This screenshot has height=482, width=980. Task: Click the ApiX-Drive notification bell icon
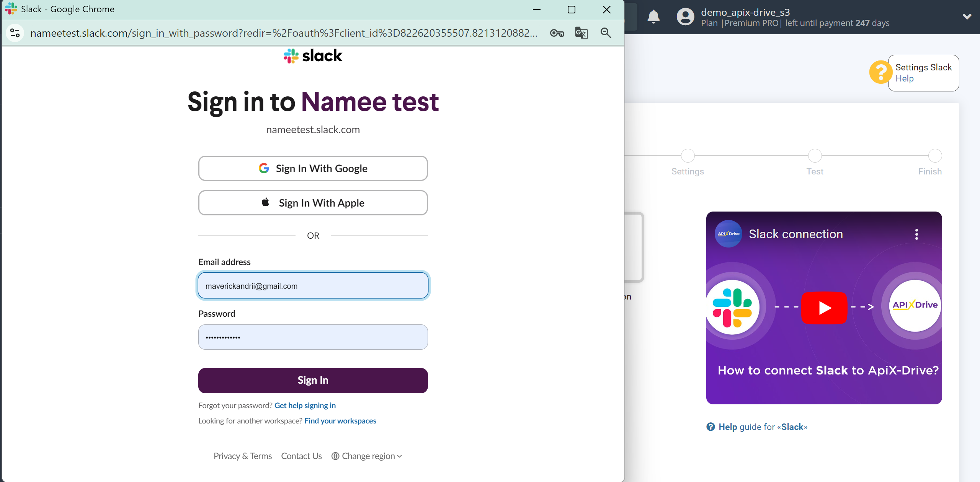pos(654,17)
